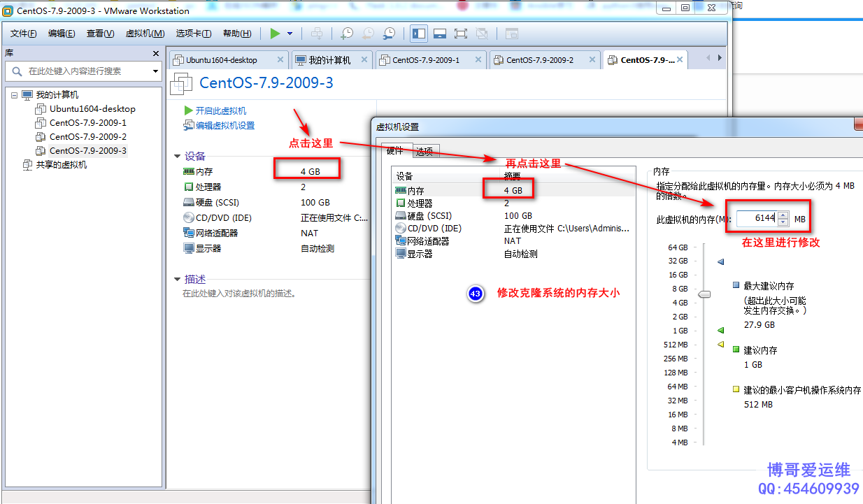Viewport: 863px width, 504px height.
Task: Open the power options dropdown arrow beside play
Action: pyautogui.click(x=290, y=34)
